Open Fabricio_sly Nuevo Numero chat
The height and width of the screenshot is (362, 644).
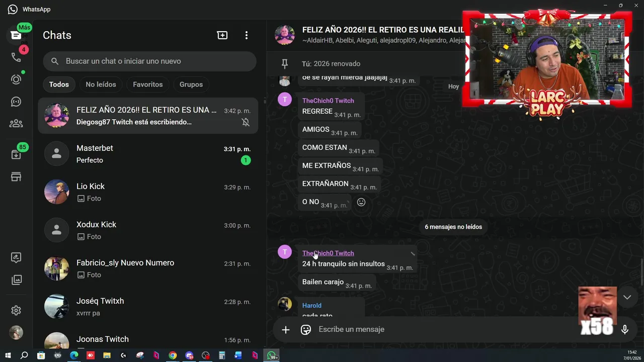tap(148, 268)
